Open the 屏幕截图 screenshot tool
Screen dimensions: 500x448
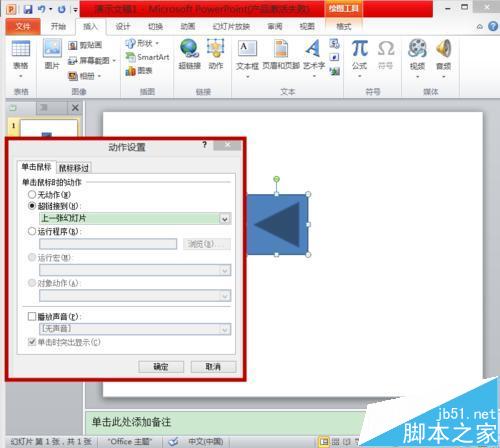tap(89, 61)
